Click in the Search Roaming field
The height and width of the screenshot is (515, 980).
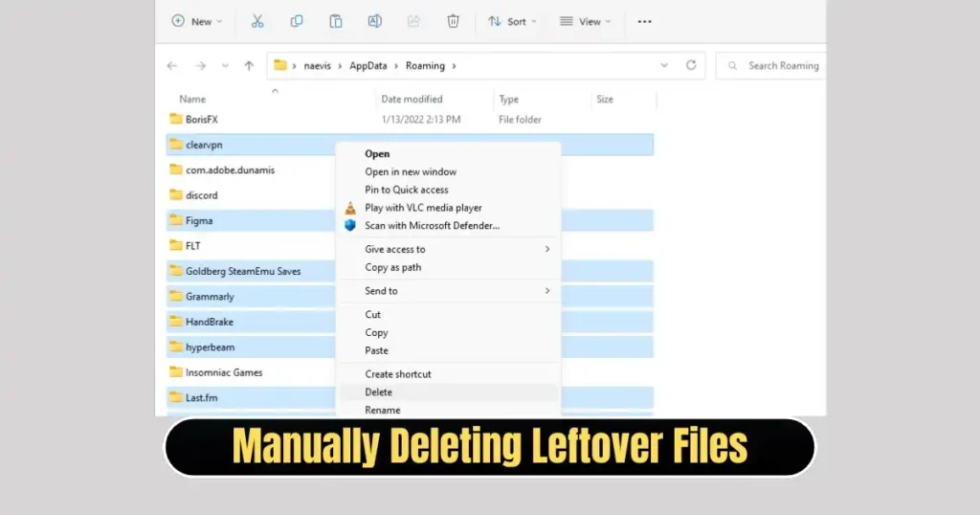771,66
